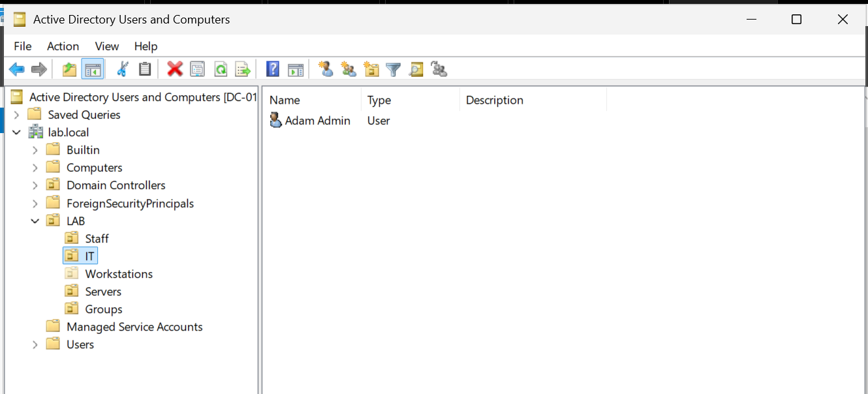The height and width of the screenshot is (394, 868).
Task: Open filter options via funnel icon
Action: pyautogui.click(x=393, y=69)
